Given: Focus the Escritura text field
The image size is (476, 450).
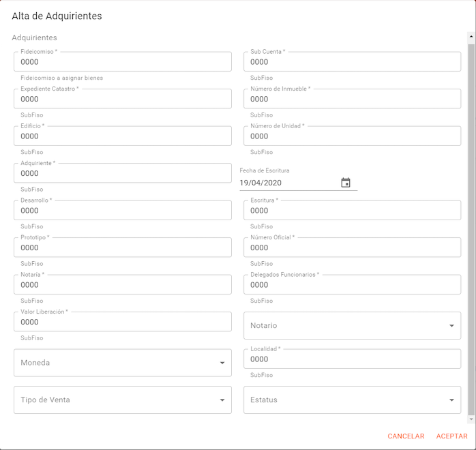Looking at the screenshot, I should (352, 211).
